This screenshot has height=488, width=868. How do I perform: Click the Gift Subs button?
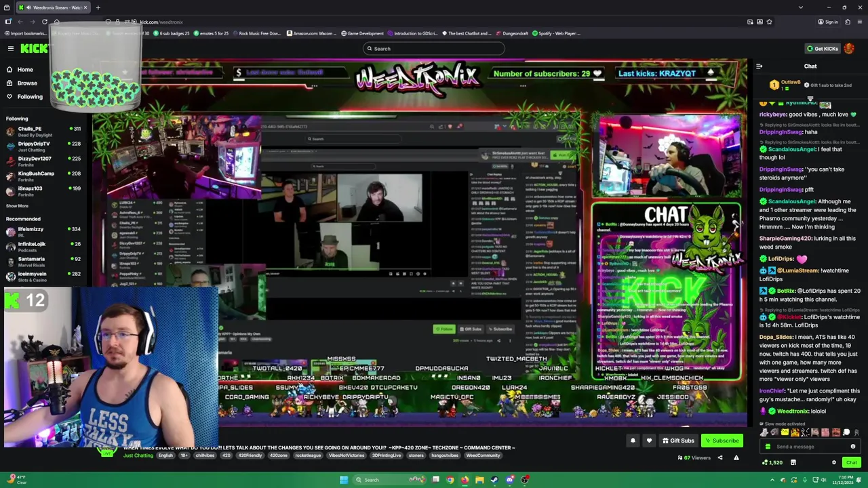[x=678, y=441]
